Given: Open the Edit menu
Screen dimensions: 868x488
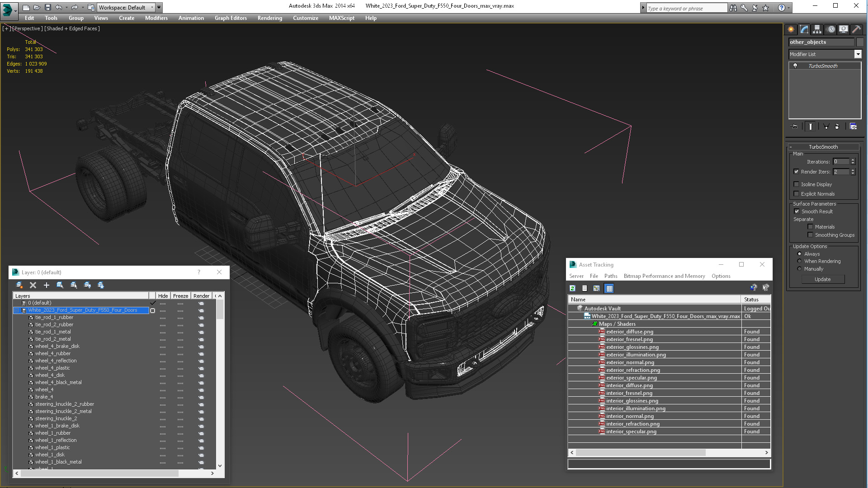Looking at the screenshot, I should pyautogui.click(x=29, y=18).
